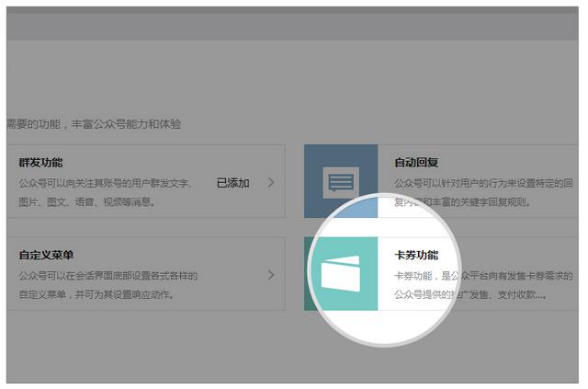588x389 pixels.
Task: Select text line 图片、图文、语音、视频等消息
Action: click(87, 202)
